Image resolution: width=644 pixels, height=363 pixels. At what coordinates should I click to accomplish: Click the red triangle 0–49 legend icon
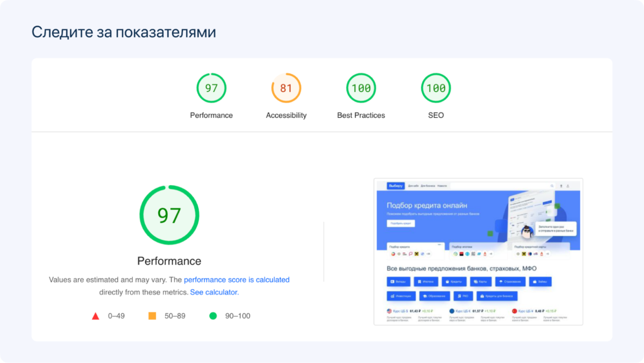coord(95,316)
